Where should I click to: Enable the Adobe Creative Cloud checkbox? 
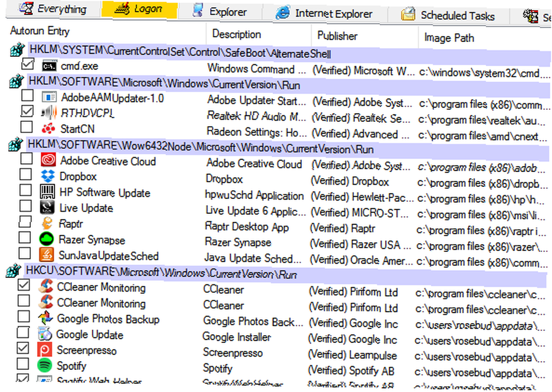(26, 159)
